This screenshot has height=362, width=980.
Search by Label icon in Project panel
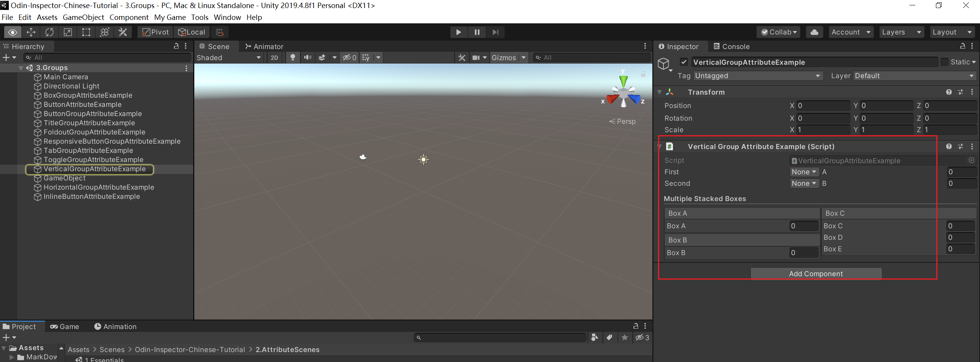point(609,337)
